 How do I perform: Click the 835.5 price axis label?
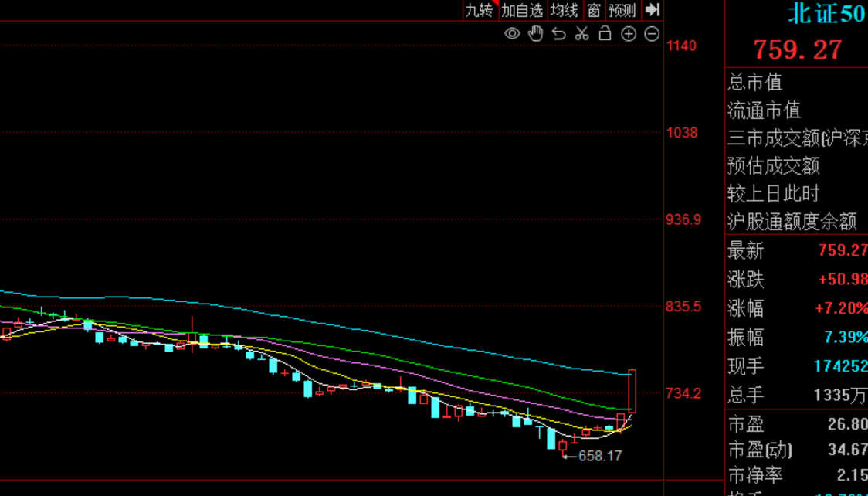(684, 306)
